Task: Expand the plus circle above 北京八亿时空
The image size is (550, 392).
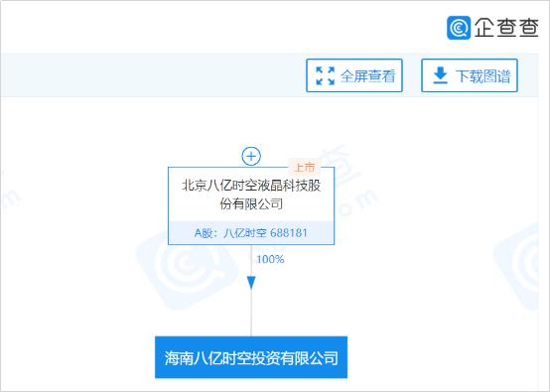Action: click(251, 156)
